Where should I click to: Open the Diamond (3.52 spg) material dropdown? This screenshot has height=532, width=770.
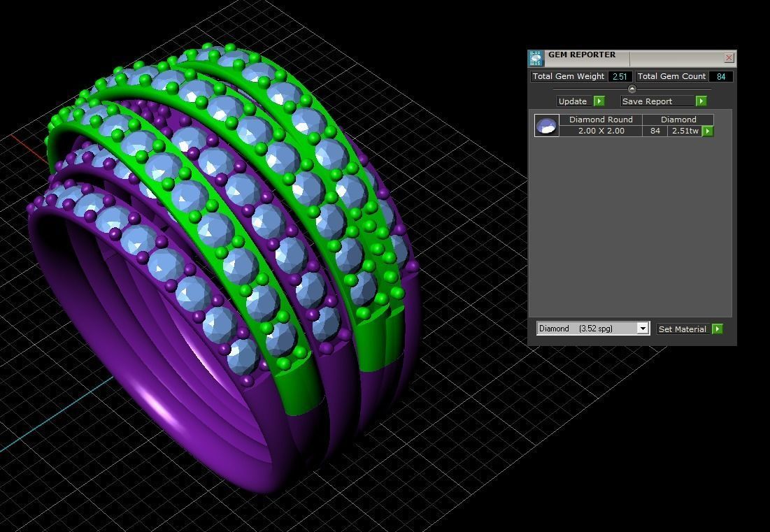(593, 329)
